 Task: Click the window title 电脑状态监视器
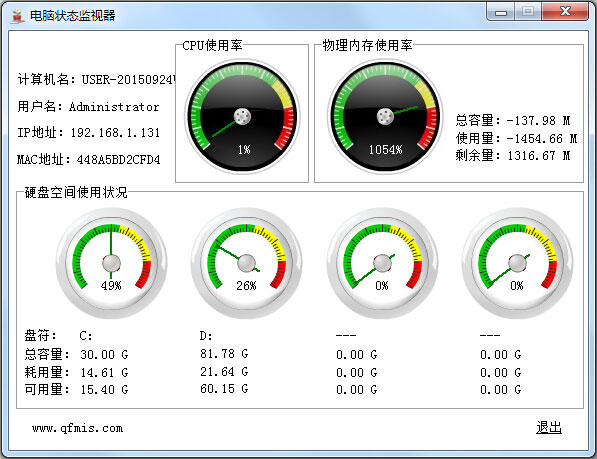(x=73, y=16)
